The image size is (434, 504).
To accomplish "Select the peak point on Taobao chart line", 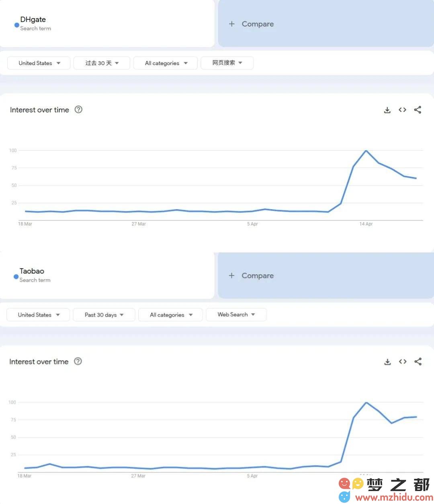I will point(366,402).
